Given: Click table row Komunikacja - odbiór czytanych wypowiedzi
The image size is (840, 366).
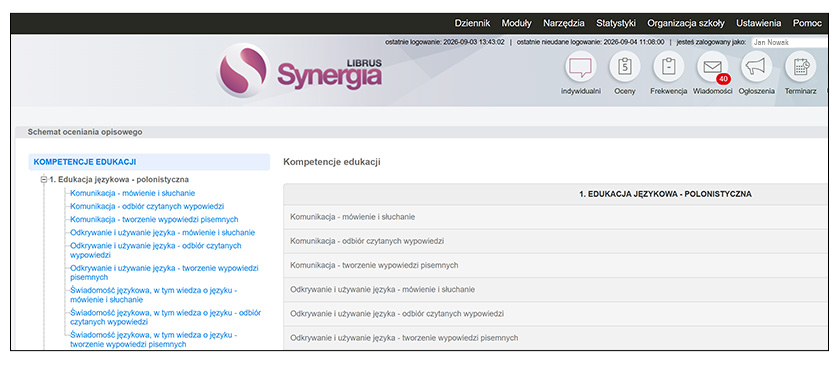Looking at the screenshot, I should 556,241.
